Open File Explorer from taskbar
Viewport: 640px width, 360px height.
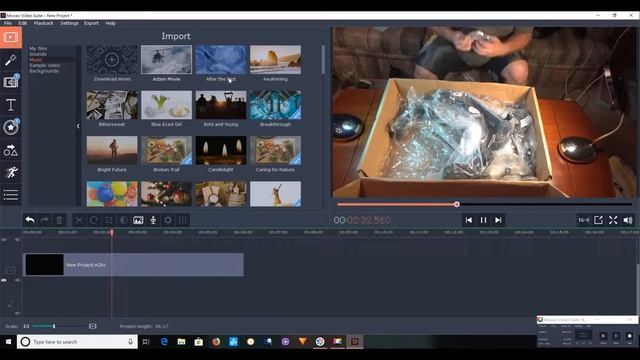point(181,342)
